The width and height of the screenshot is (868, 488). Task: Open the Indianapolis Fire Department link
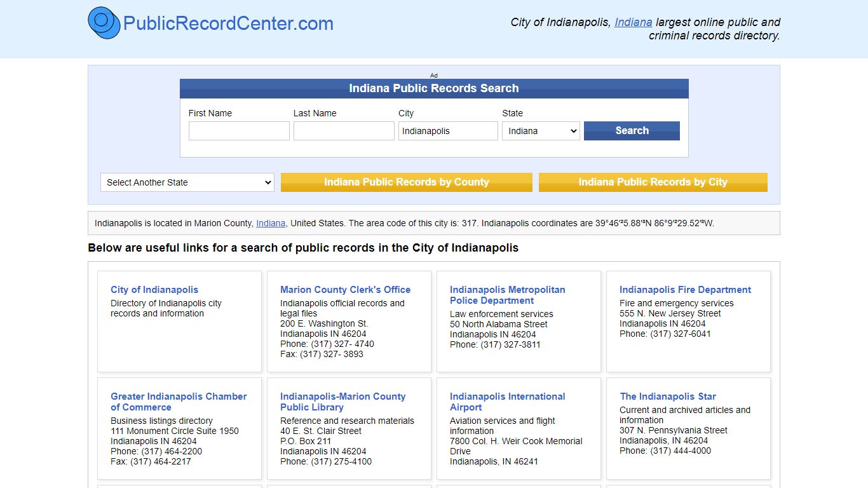coord(685,290)
